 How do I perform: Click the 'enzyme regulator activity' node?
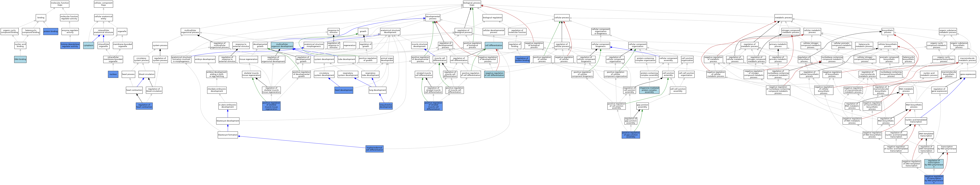pos(70,31)
